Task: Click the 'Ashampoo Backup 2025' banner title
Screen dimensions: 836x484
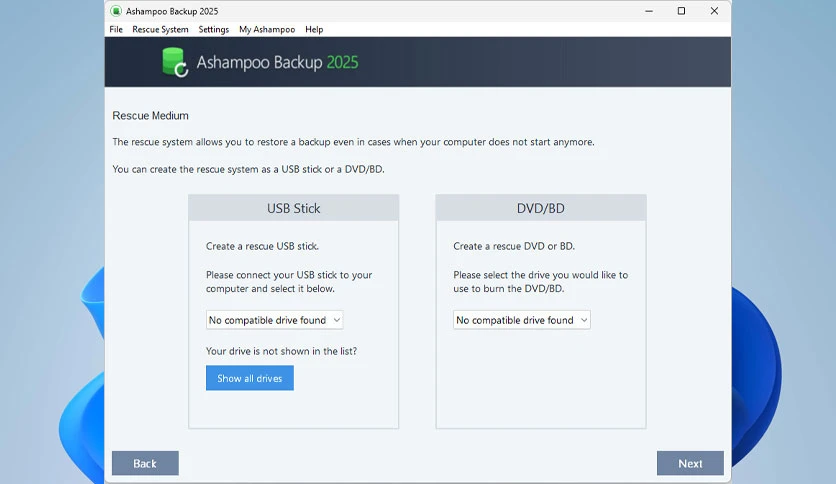Action: click(x=277, y=62)
